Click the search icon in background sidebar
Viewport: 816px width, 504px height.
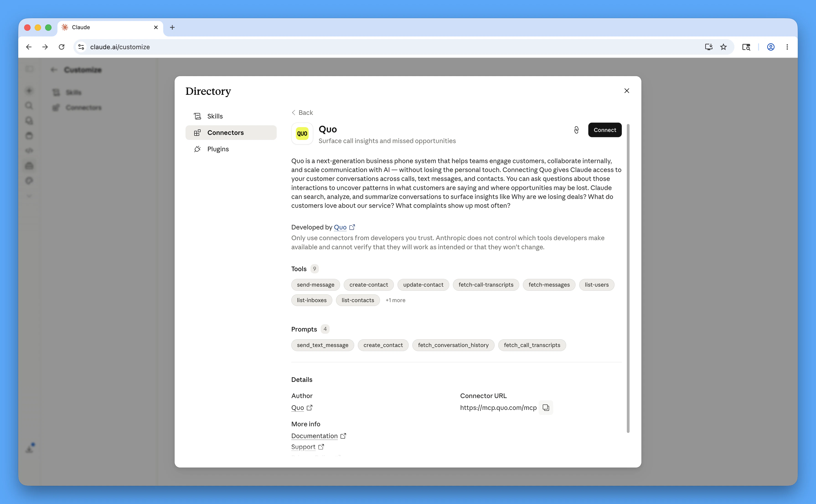coord(29,106)
